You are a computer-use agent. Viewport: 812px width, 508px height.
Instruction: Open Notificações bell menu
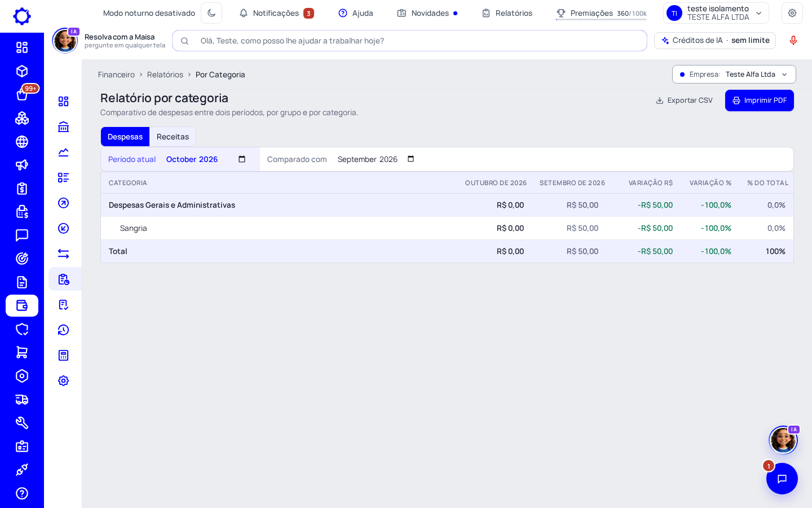click(276, 13)
